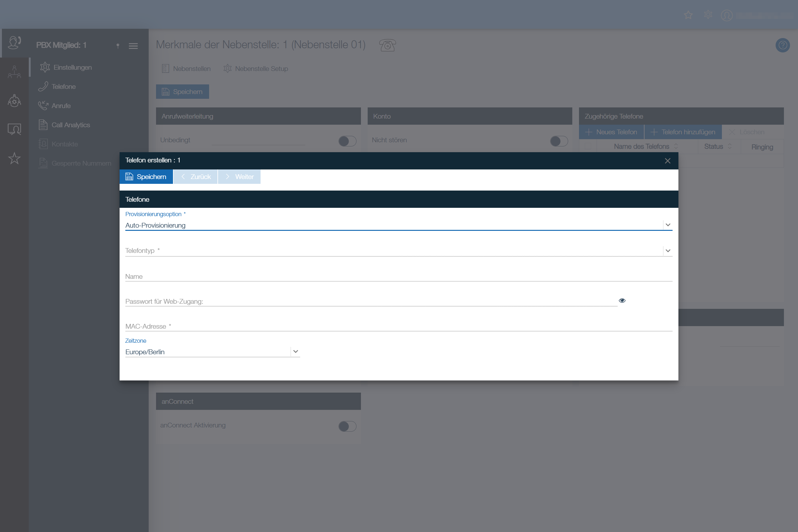Click the background page Speichern button
The image size is (798, 532).
point(183,92)
